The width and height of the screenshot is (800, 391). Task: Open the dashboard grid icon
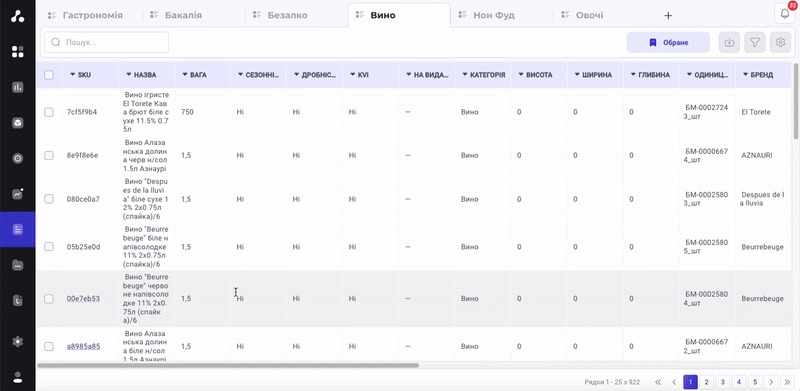click(x=17, y=52)
